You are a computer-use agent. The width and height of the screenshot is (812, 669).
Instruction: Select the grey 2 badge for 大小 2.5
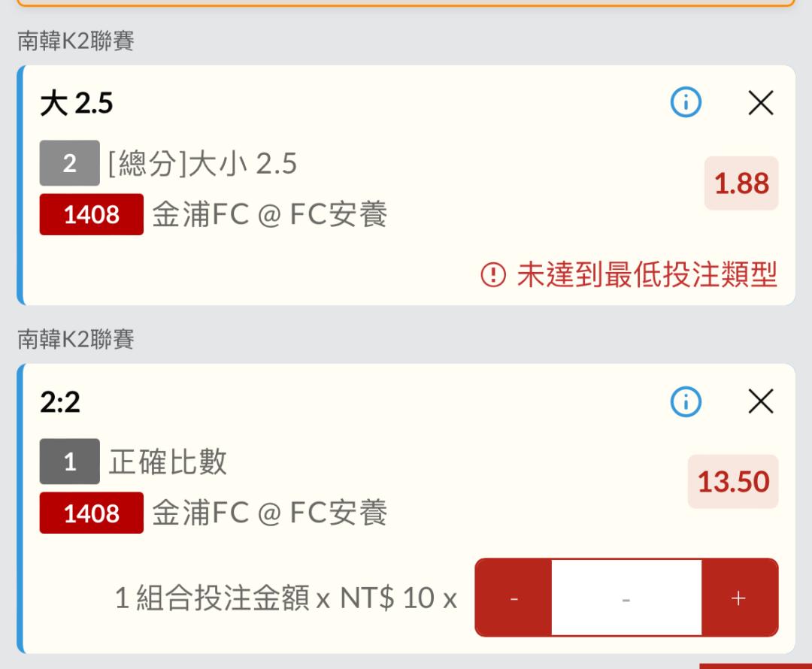pos(69,163)
